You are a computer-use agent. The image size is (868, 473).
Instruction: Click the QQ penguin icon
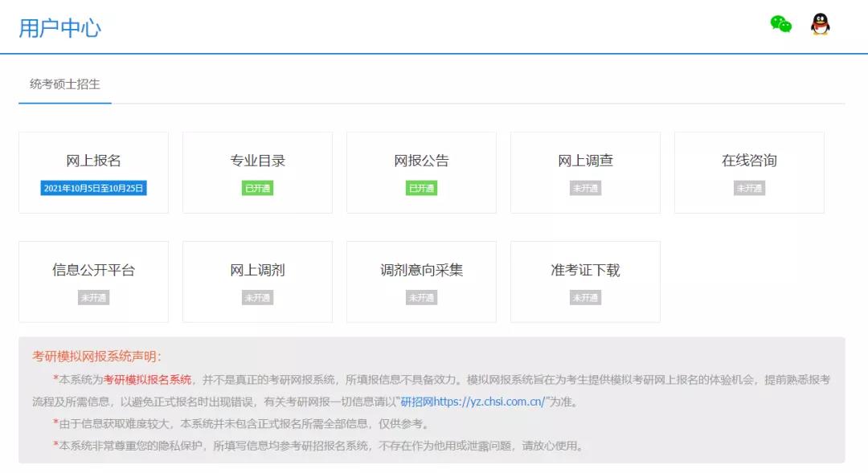click(820, 24)
